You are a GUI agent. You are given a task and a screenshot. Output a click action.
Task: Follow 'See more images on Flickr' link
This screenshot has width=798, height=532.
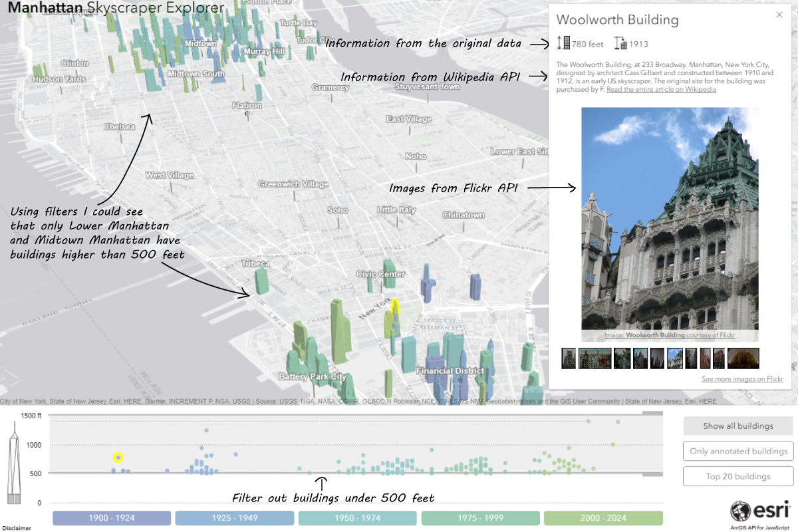(742, 379)
